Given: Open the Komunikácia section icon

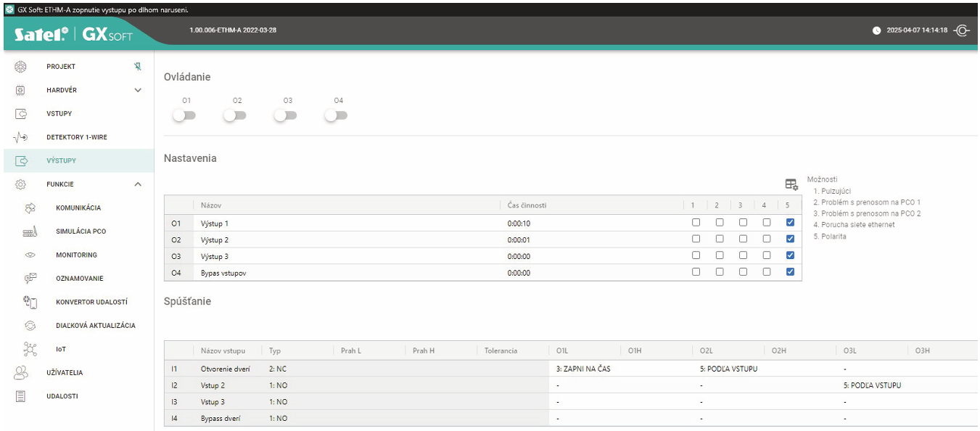Looking at the screenshot, I should point(30,208).
